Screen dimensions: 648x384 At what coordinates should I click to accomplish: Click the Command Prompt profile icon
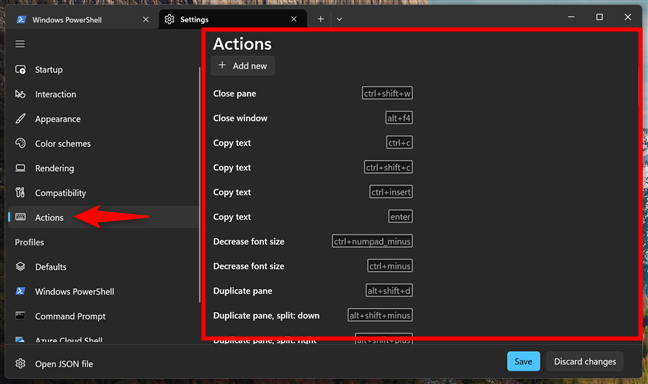20,316
